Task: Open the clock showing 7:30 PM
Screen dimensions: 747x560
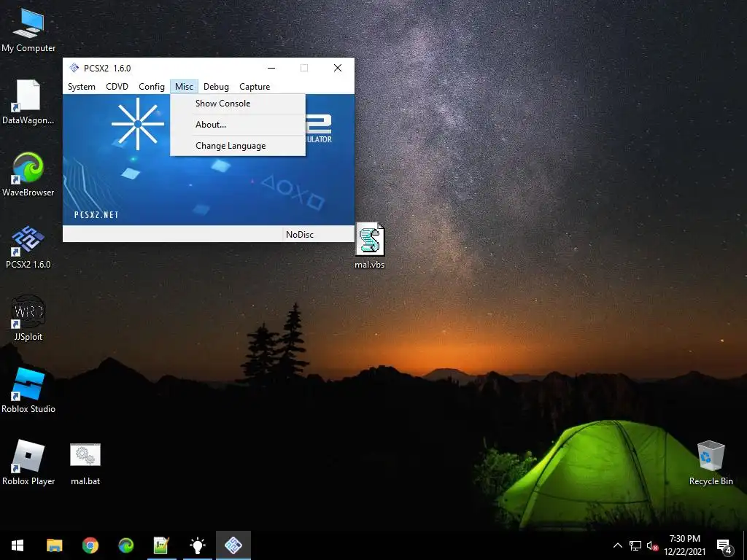Action: pyautogui.click(x=684, y=545)
